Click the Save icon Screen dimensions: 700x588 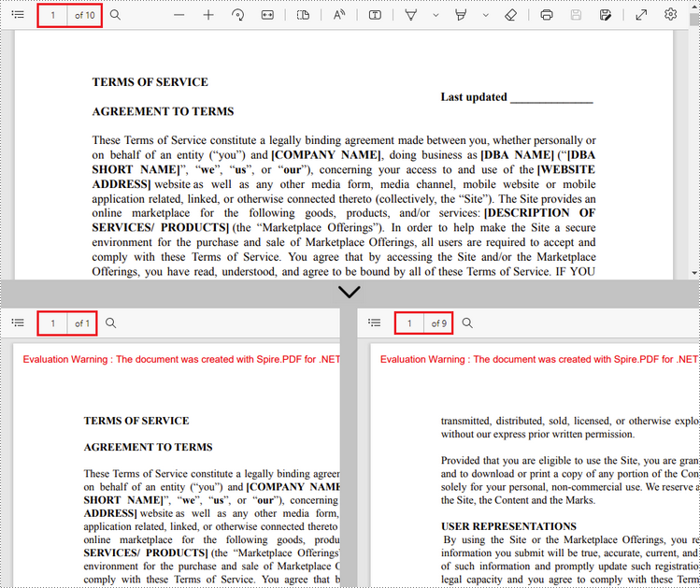tap(576, 15)
